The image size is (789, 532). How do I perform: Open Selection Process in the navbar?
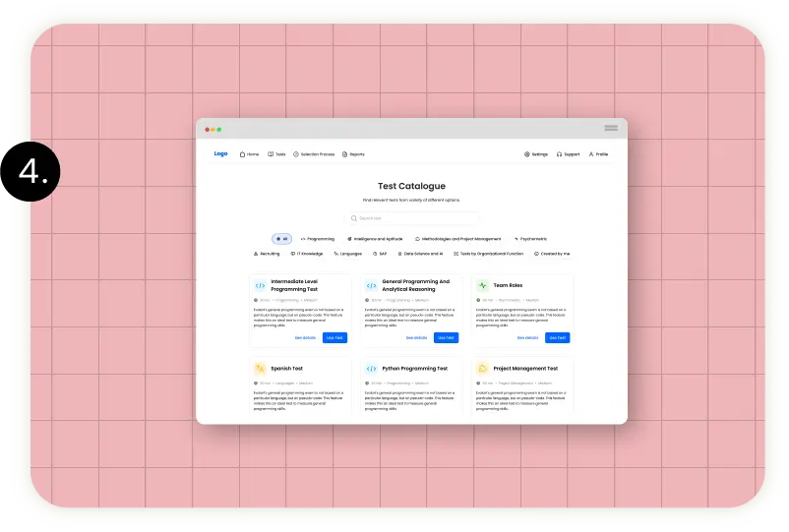tap(314, 154)
